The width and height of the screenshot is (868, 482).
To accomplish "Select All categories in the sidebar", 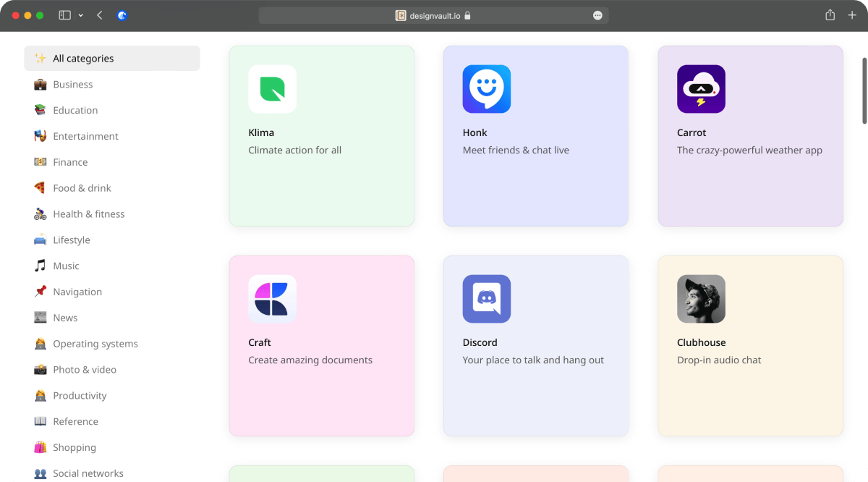I will [x=112, y=59].
